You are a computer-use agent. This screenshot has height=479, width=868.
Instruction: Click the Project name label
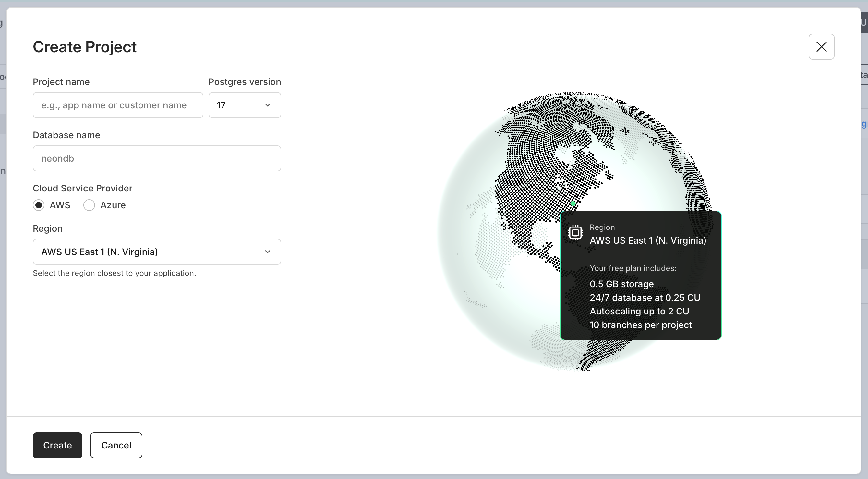pyautogui.click(x=61, y=82)
